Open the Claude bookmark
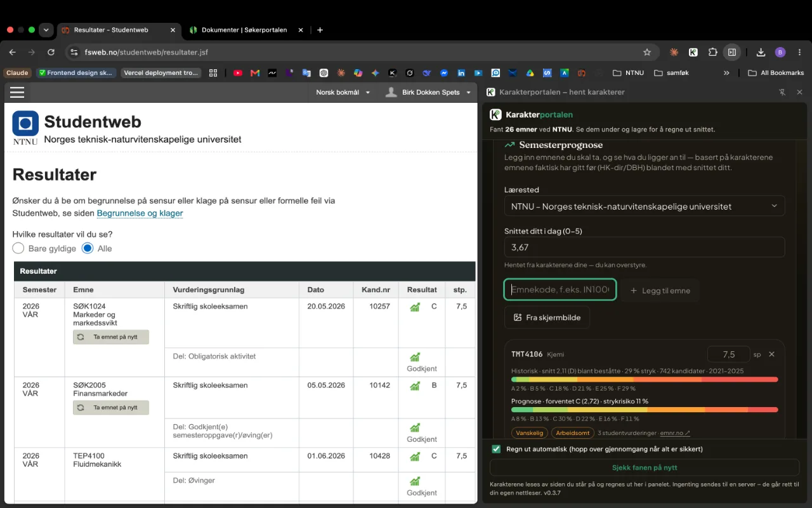The image size is (812, 508). (x=17, y=73)
